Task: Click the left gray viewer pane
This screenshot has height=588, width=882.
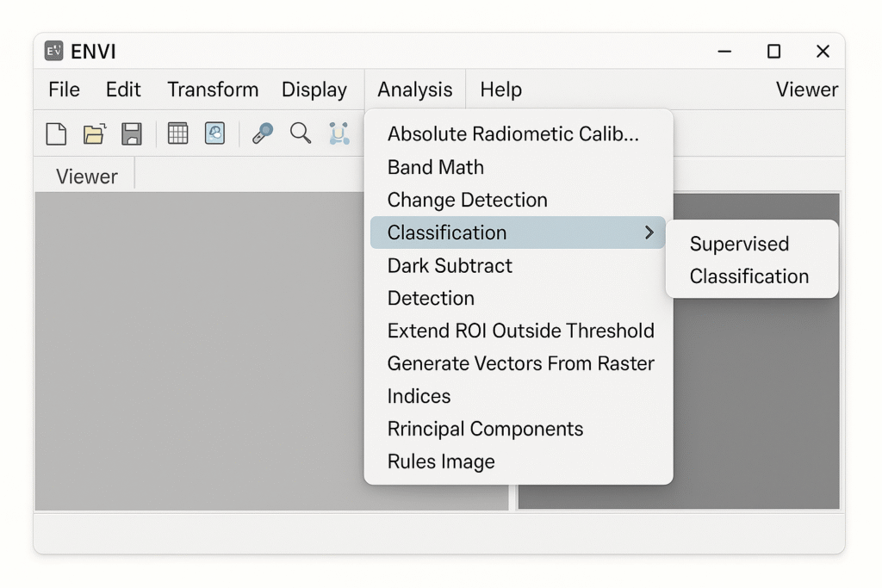Action: [199, 350]
